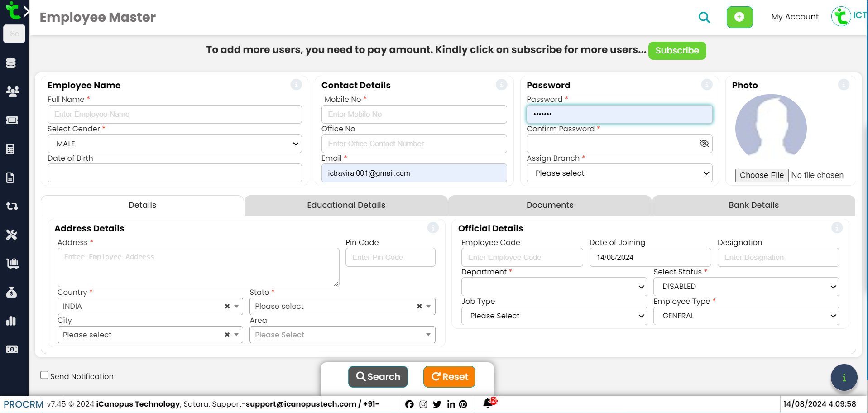The height and width of the screenshot is (413, 868).
Task: Switch to Educational Details tab
Action: click(346, 205)
